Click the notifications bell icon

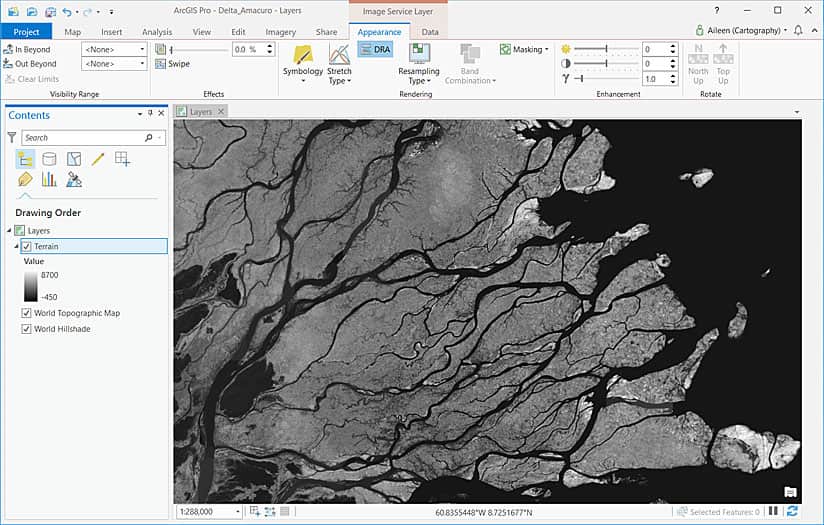pyautogui.click(x=798, y=30)
